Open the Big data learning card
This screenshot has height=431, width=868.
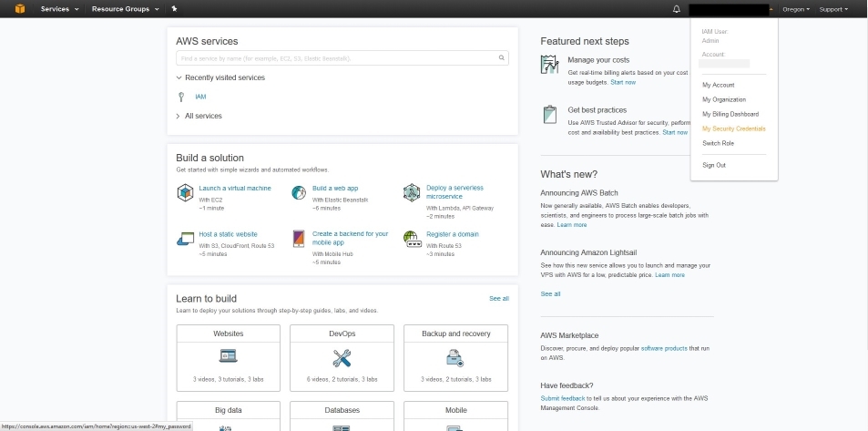pyautogui.click(x=228, y=416)
